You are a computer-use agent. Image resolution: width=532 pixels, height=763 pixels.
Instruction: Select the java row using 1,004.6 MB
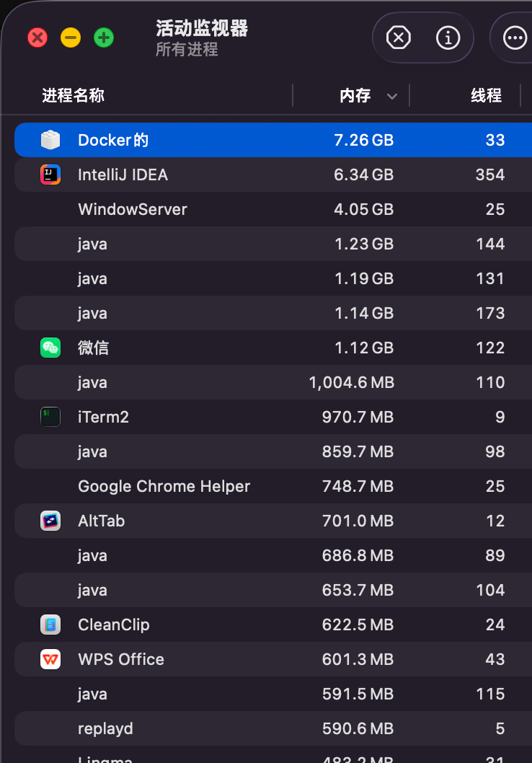click(273, 382)
